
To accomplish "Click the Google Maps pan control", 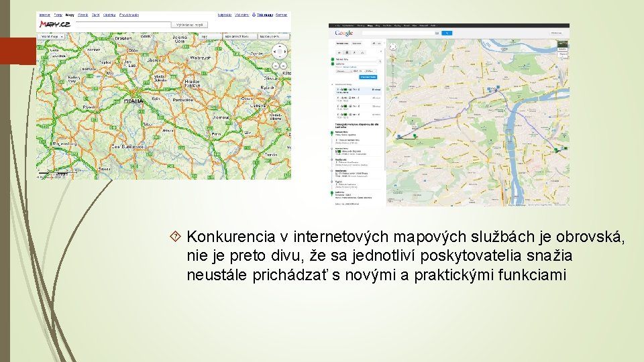I will point(393,47).
